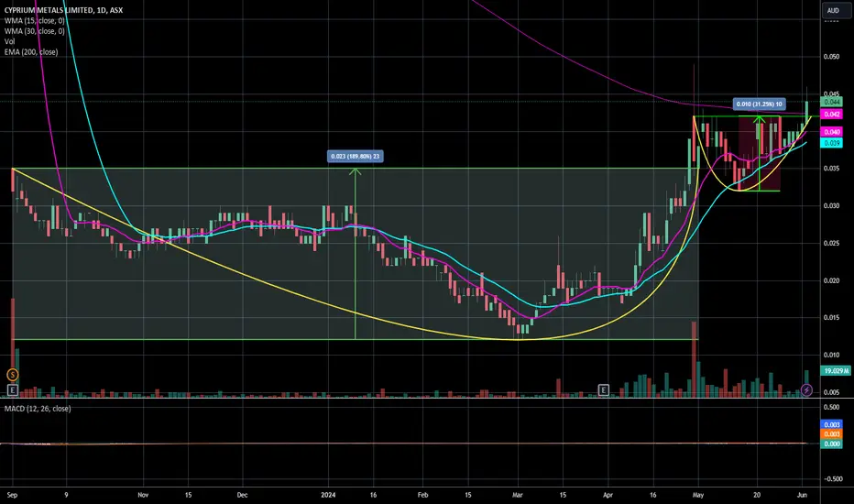Select the CYPRIUM METALS LIMITED symbol title
Screen dimensions: 854x504
click(x=63, y=10)
